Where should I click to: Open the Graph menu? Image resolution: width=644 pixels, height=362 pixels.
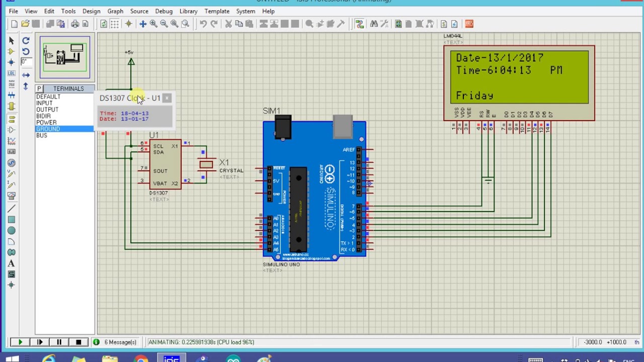click(115, 11)
